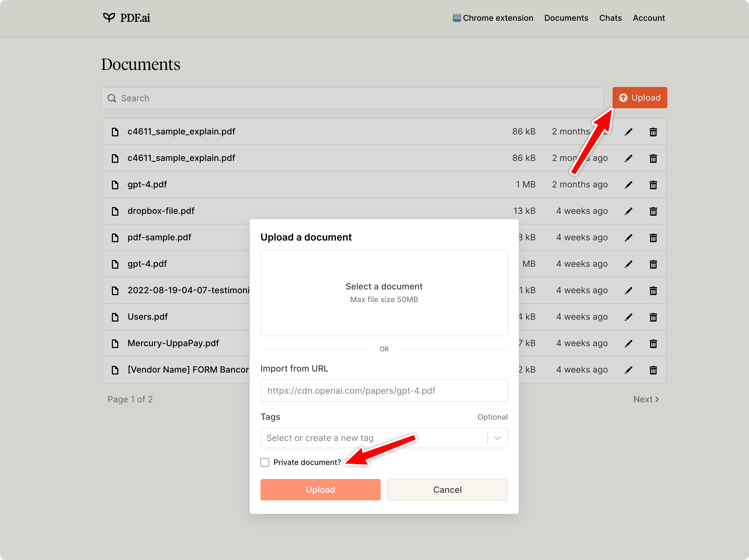Enable the Private document checkbox
The width and height of the screenshot is (749, 560).
pos(265,462)
